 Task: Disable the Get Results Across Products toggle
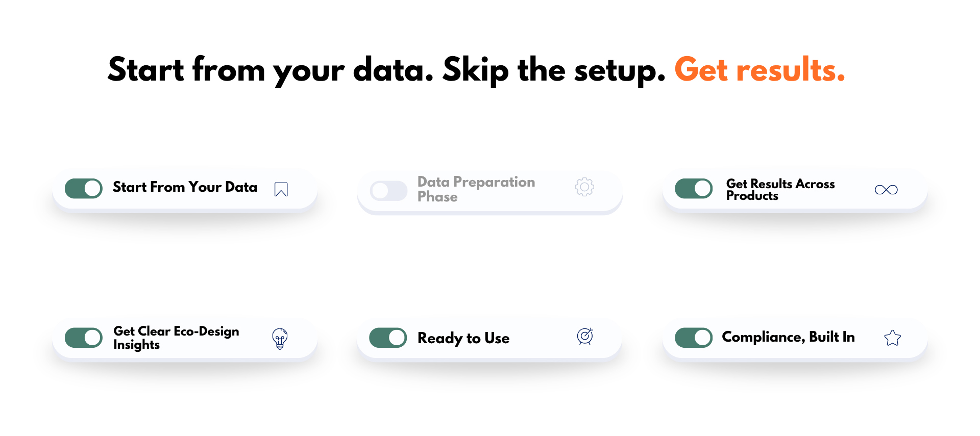[694, 188]
